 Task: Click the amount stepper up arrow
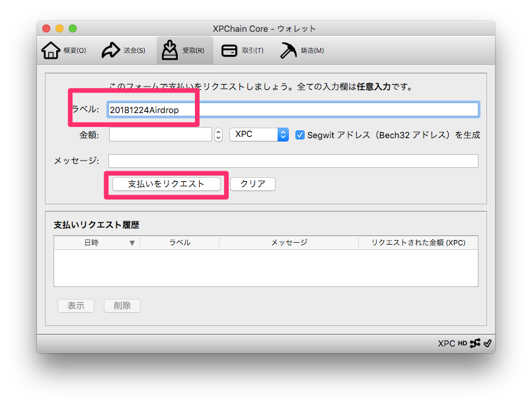click(218, 132)
